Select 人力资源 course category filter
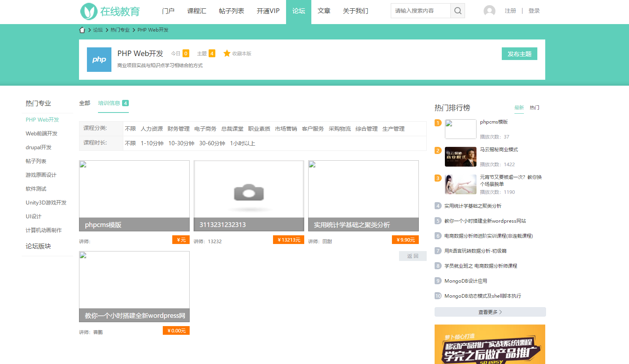Screen dimensions: 629x364 (152, 129)
